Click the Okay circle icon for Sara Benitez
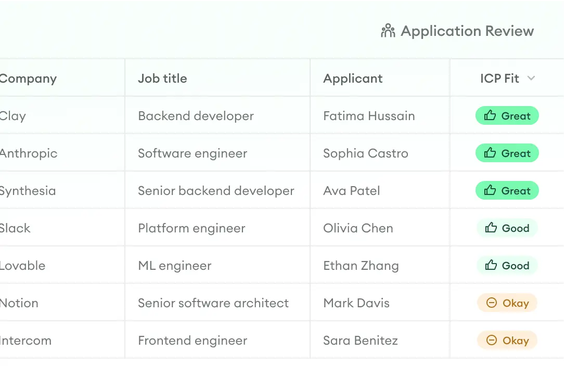The height and width of the screenshot is (392, 565). pos(491,340)
